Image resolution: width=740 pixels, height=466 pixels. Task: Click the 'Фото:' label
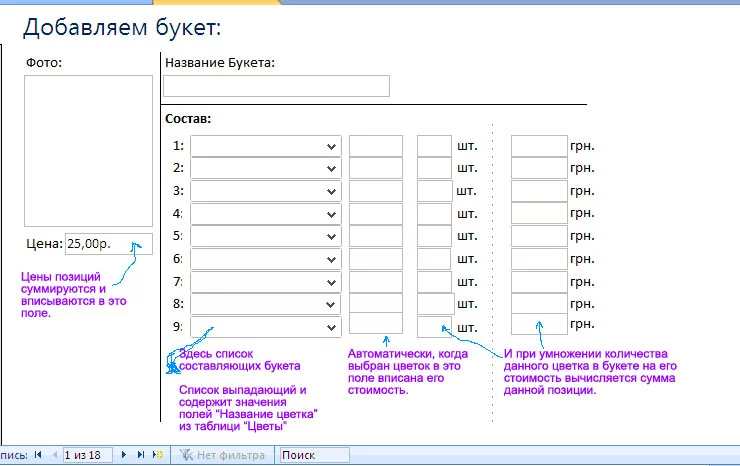pyautogui.click(x=44, y=63)
